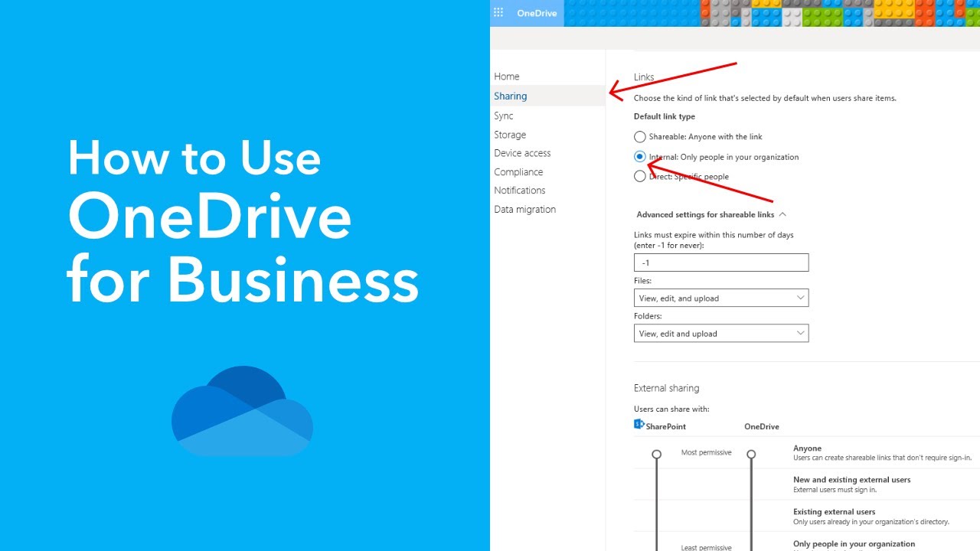Click the External sharing heading
Viewport: 980px width, 551px height.
coord(666,388)
